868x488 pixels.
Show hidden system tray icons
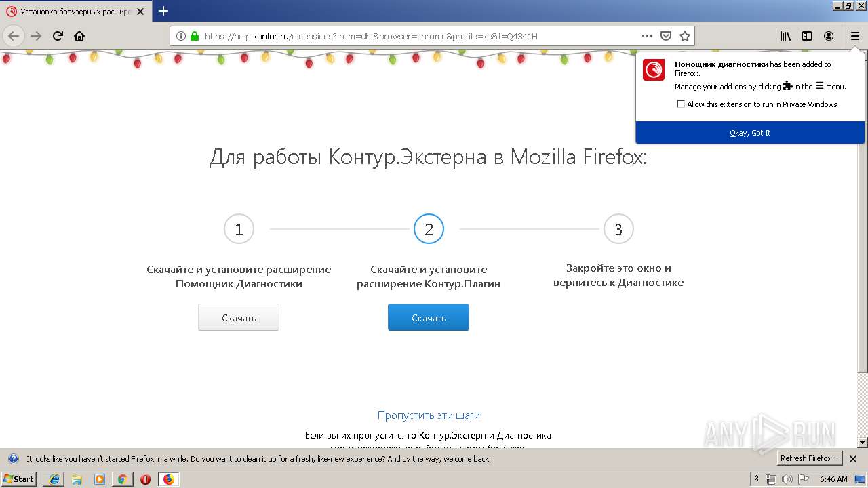[x=757, y=479]
